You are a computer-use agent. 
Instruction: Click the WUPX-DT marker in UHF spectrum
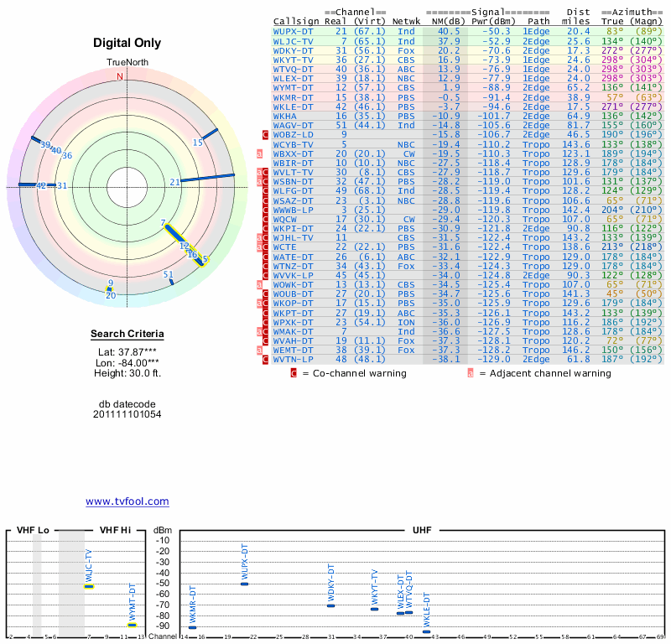click(245, 583)
